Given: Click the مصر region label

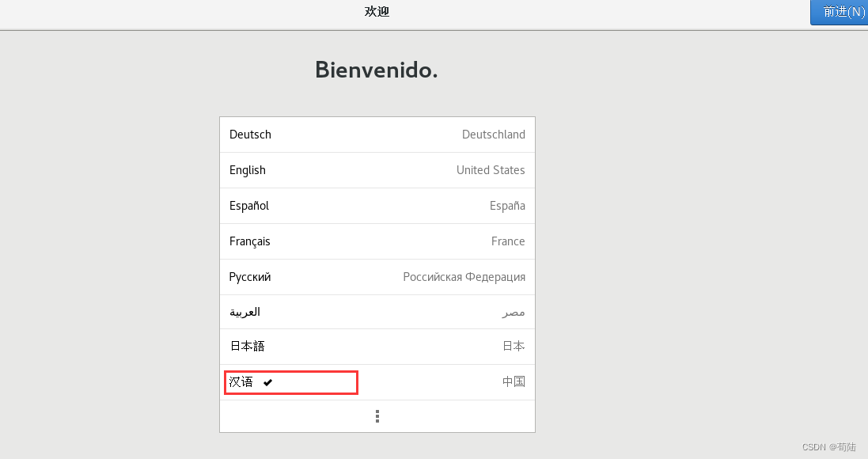Looking at the screenshot, I should (x=514, y=313).
